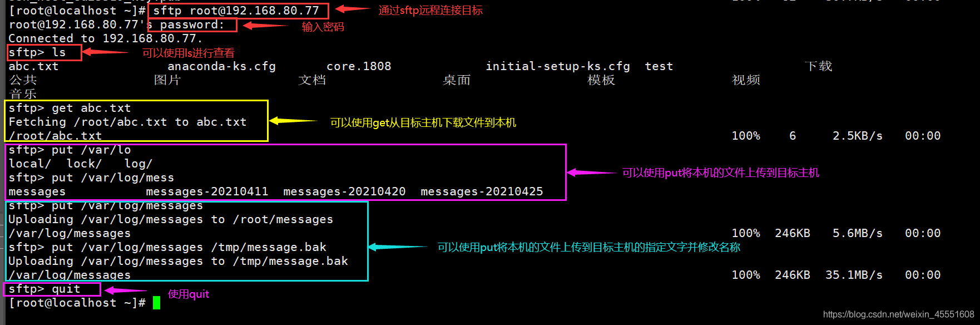The height and width of the screenshot is (325, 980).
Task: Click the yellow arrow beside get annotation
Action: click(x=293, y=120)
